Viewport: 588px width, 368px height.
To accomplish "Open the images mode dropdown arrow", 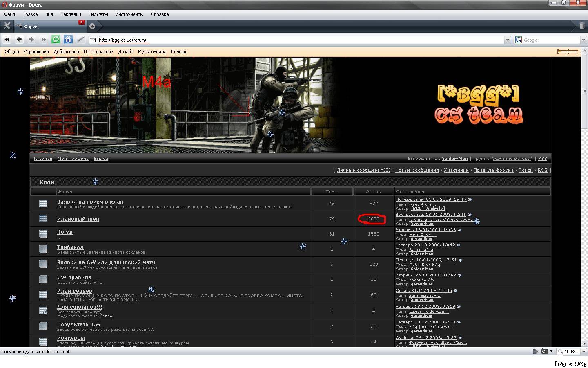I will (x=551, y=351).
